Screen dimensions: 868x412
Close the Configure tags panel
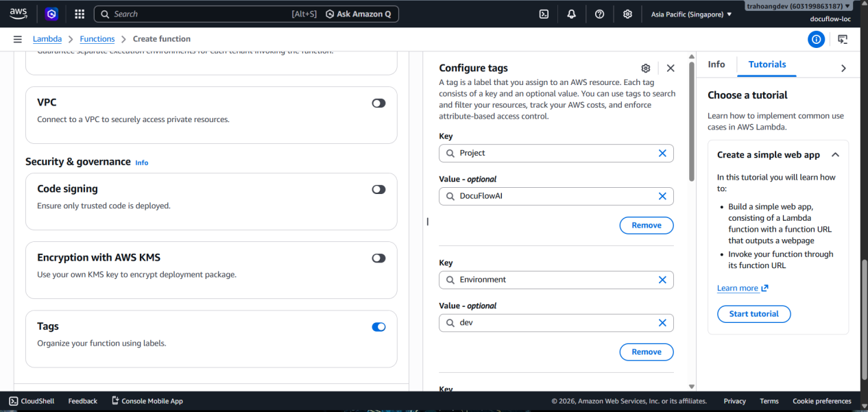click(x=671, y=68)
